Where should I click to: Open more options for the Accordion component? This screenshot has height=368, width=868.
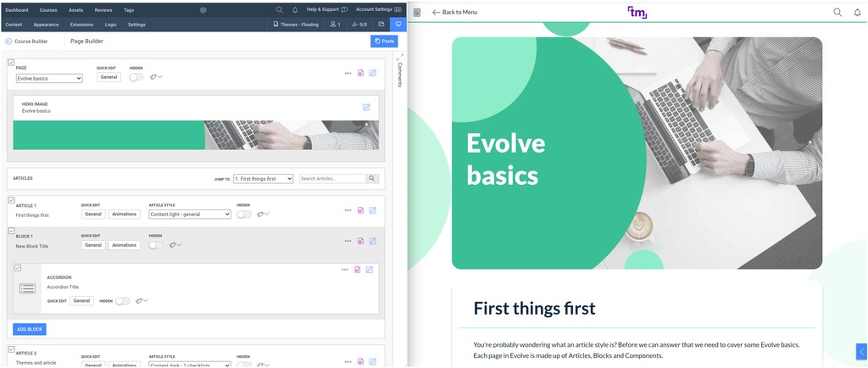pyautogui.click(x=345, y=270)
